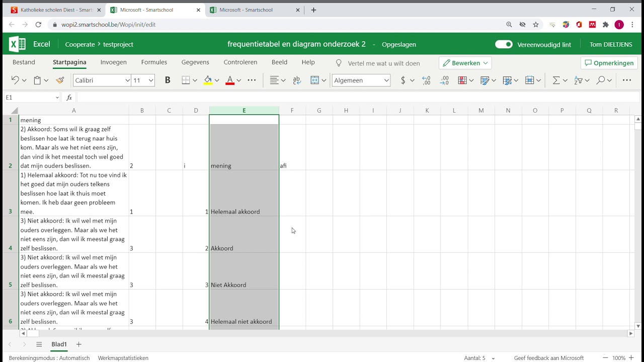Click Format as Table icon

tap(485, 80)
